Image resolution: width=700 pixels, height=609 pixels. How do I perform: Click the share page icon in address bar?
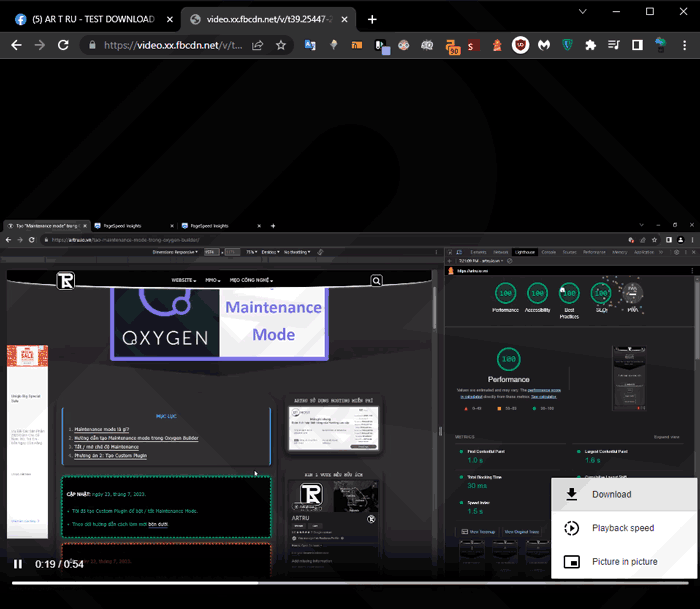click(258, 45)
